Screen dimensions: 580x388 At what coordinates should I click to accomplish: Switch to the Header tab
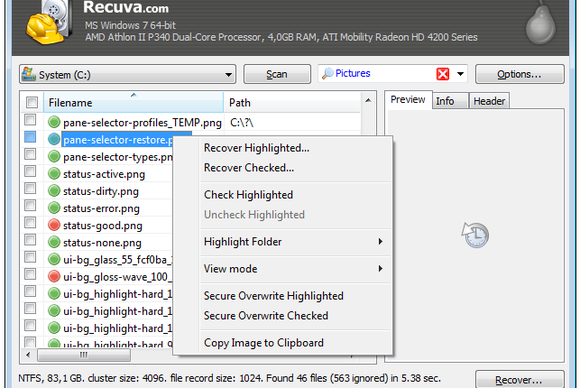(489, 101)
